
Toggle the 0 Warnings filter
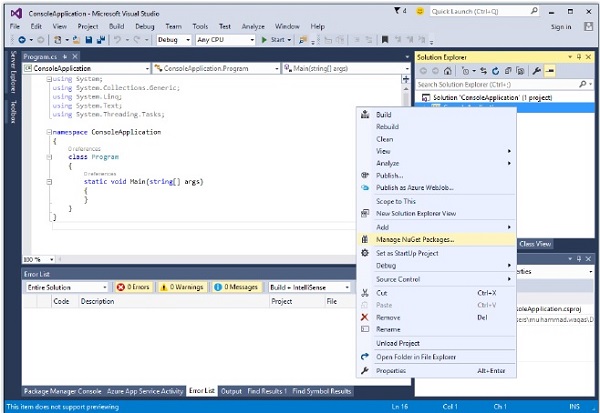tap(182, 287)
